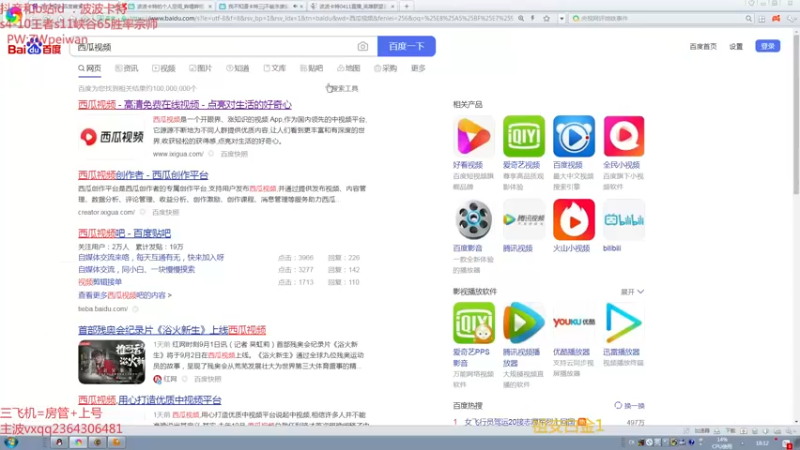This screenshot has height=450, width=800.
Task: Switch to the 文库 tab
Action: click(274, 68)
